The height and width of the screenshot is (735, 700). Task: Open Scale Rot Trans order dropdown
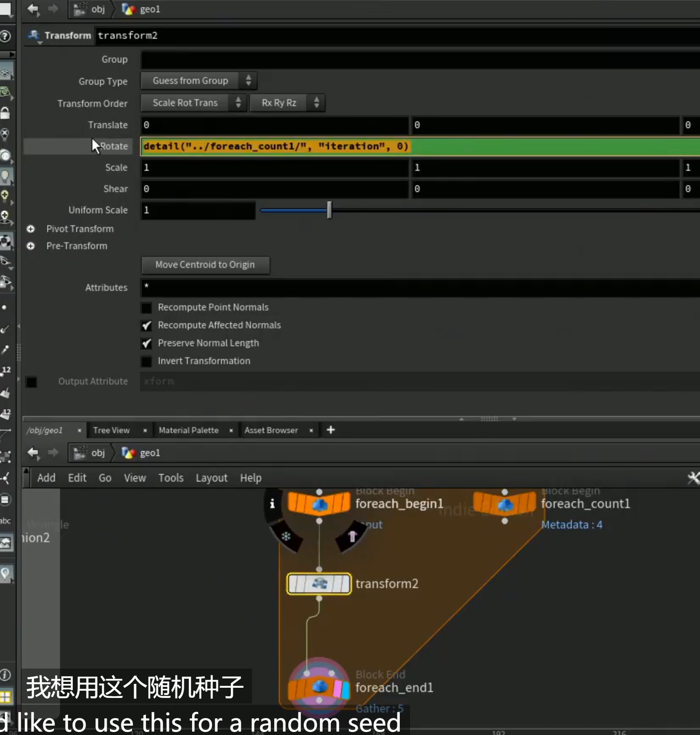click(x=194, y=103)
